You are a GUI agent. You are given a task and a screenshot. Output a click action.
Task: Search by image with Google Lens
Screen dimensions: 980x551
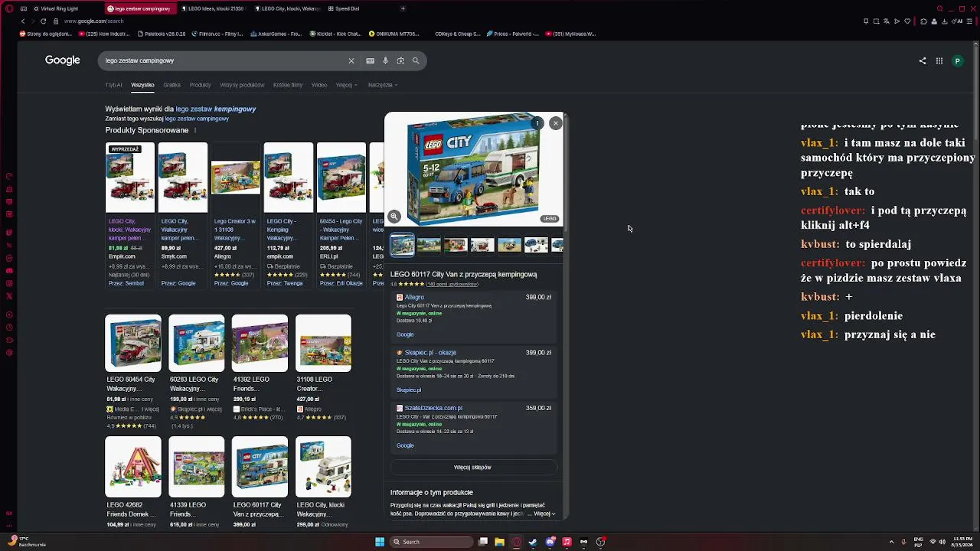[400, 60]
